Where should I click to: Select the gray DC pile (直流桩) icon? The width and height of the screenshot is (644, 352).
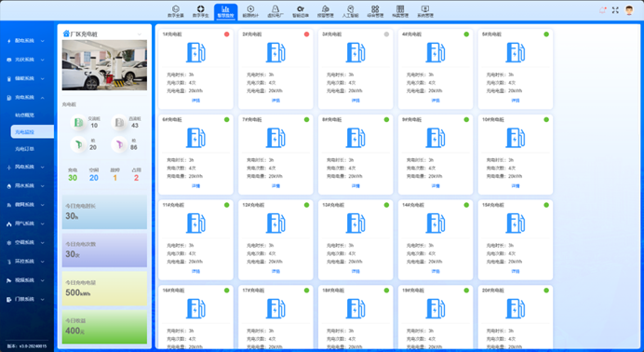coord(119,122)
